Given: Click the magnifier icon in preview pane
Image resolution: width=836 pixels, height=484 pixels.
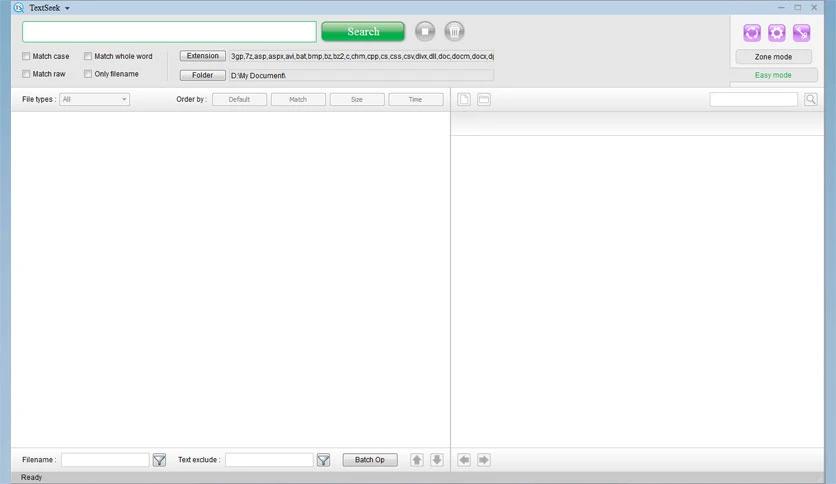Looking at the screenshot, I should pyautogui.click(x=810, y=99).
